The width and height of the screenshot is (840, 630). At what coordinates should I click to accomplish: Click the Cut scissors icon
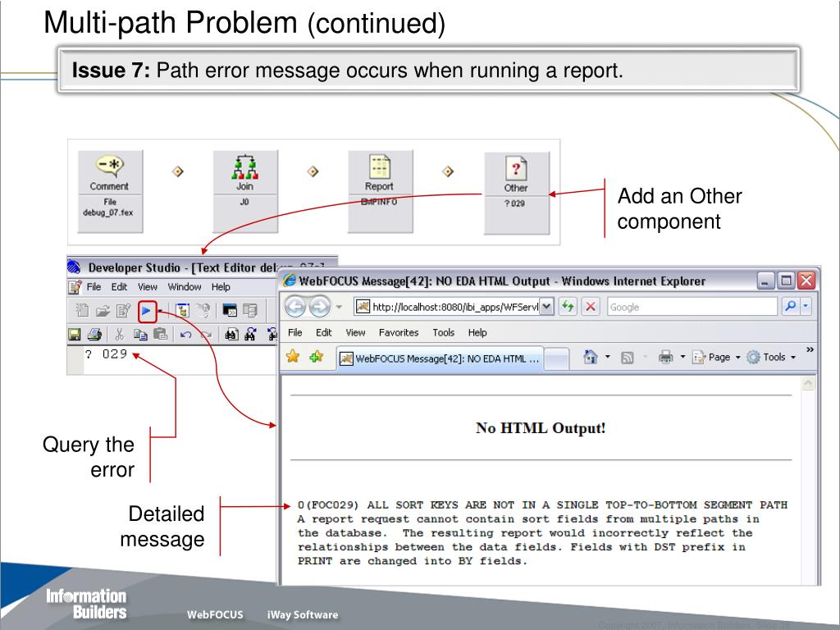tap(120, 335)
